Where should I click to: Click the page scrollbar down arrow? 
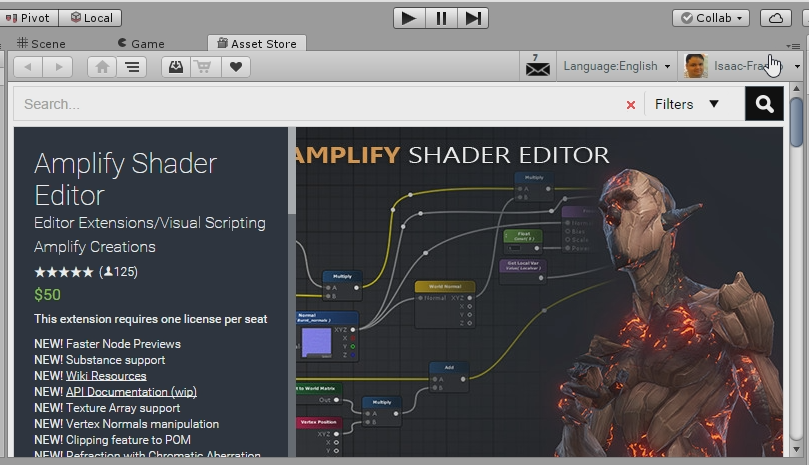796,450
